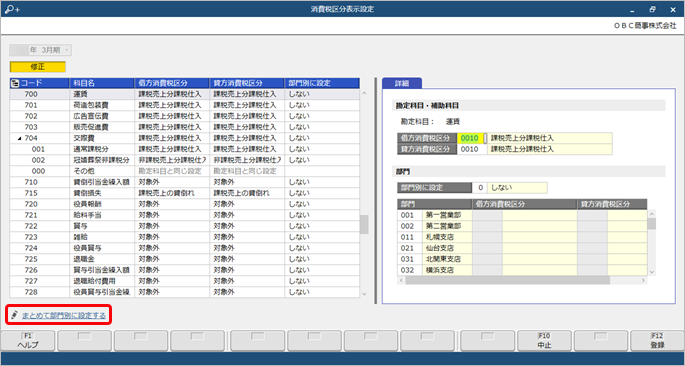Select row 703 販売促進費
The height and width of the screenshot is (366, 685).
pos(184,127)
